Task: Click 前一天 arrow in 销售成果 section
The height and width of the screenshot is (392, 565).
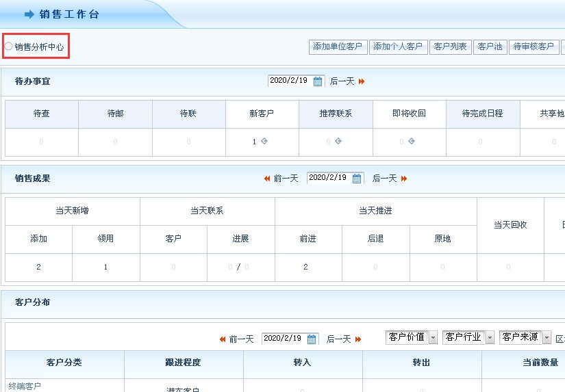Action: pos(267,179)
